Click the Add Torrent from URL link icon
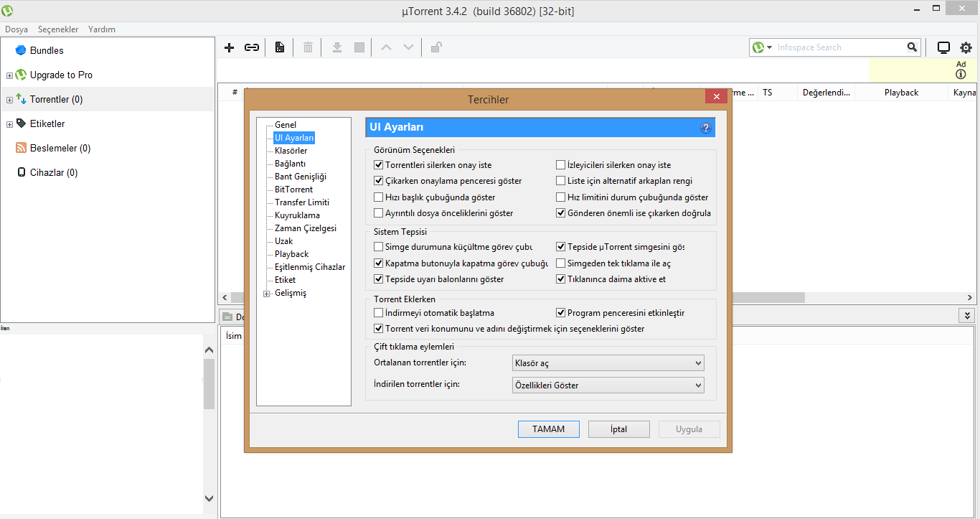Image resolution: width=980 pixels, height=519 pixels. pos(252,47)
